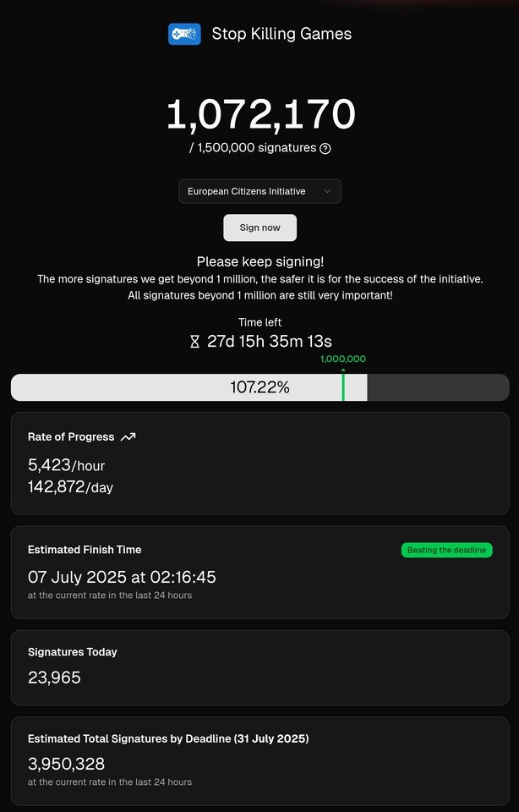Expand the European Citizens Initiative dropdown

[259, 191]
